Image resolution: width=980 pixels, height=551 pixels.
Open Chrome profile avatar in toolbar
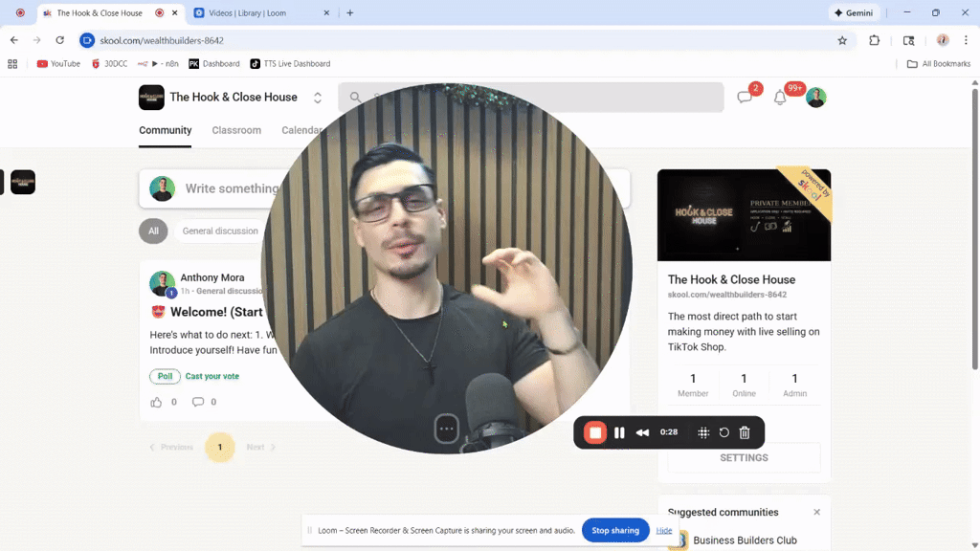[943, 40]
